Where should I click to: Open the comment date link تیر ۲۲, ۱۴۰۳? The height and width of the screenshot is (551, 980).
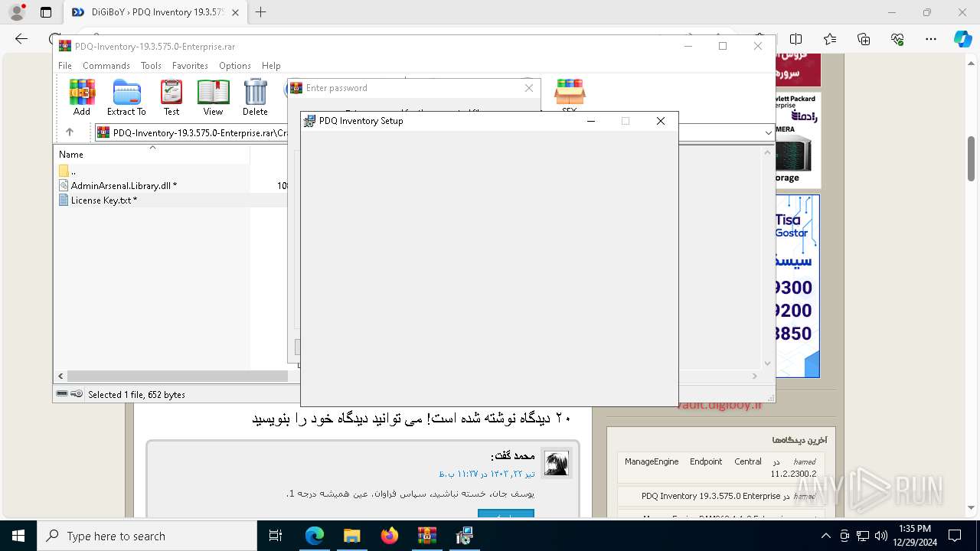(x=487, y=474)
